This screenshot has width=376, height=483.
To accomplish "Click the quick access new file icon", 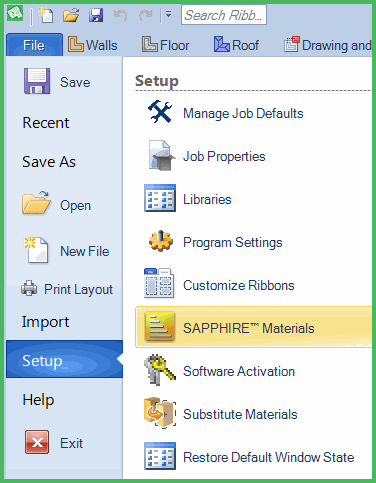I will tap(46, 15).
